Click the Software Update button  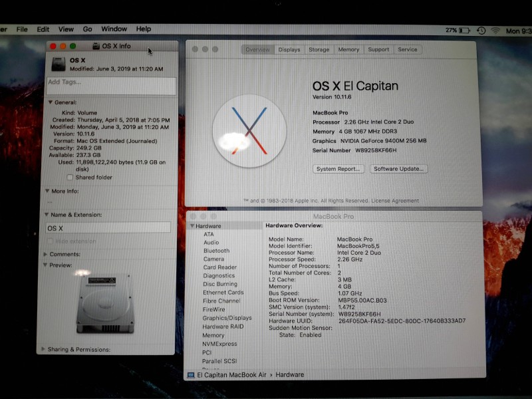click(x=398, y=169)
